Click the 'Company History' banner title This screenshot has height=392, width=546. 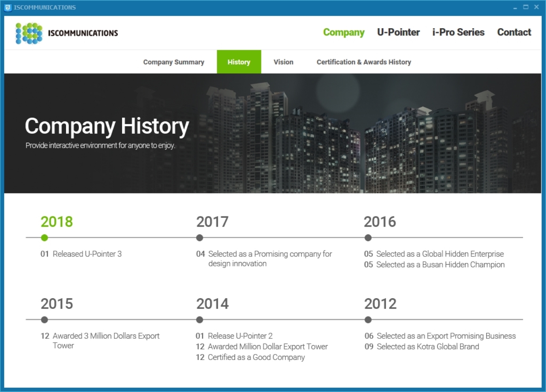107,127
